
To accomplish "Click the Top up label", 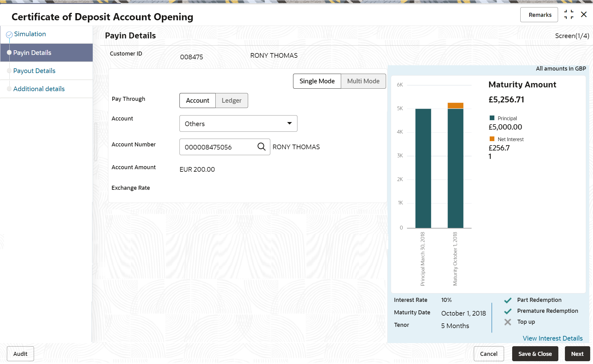I will [526, 322].
